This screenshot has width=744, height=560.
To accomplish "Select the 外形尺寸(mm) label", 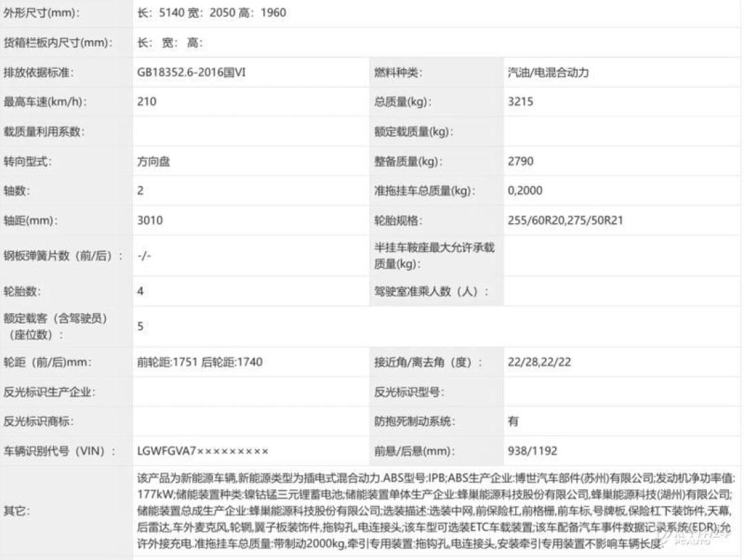I will point(41,13).
